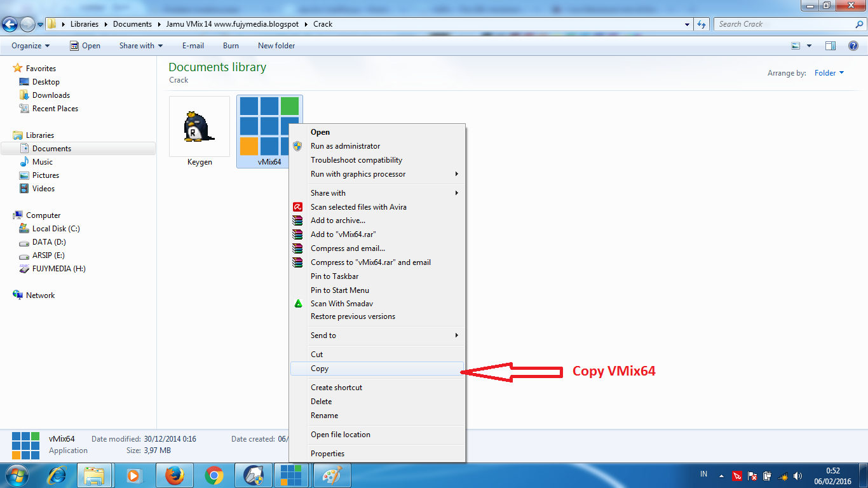868x488 pixels.
Task: Click Scan With Smadav
Action: (x=377, y=304)
